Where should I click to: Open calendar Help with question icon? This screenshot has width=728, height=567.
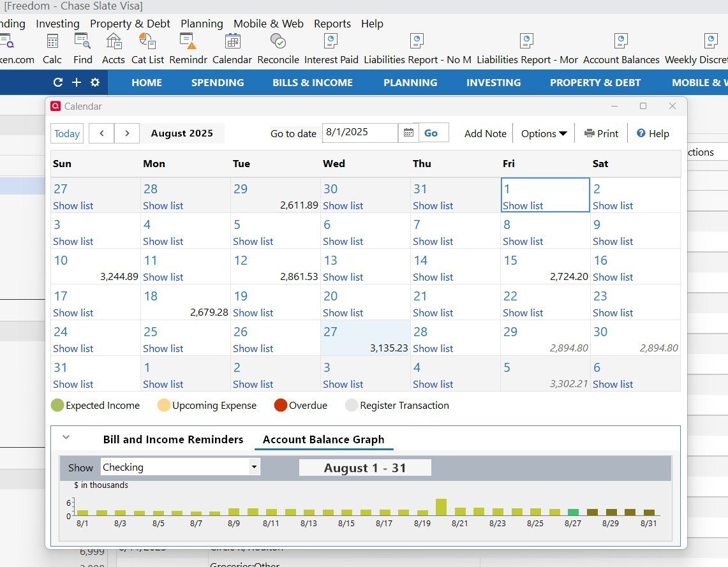[x=653, y=134]
